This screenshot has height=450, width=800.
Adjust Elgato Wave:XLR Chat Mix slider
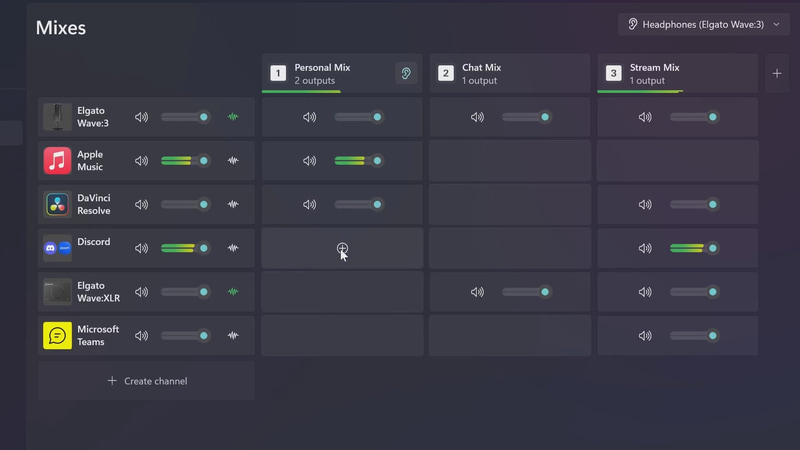(x=527, y=292)
